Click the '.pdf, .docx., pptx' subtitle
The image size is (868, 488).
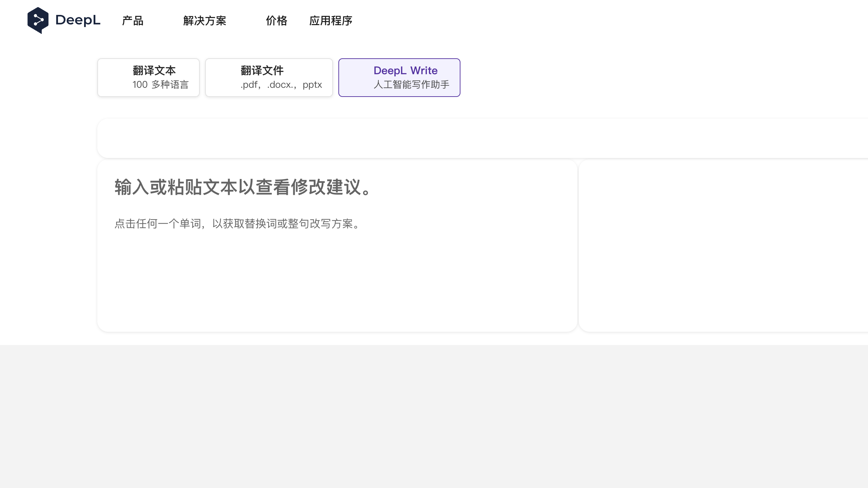click(281, 85)
